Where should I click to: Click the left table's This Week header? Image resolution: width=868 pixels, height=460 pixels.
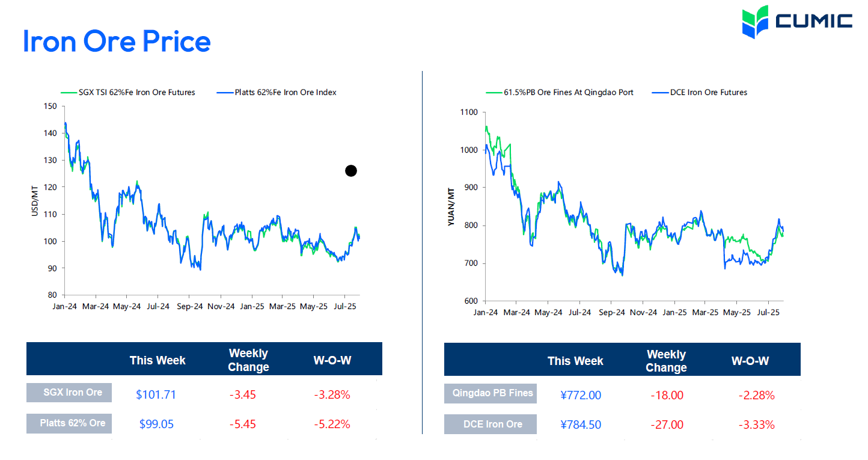coord(157,360)
